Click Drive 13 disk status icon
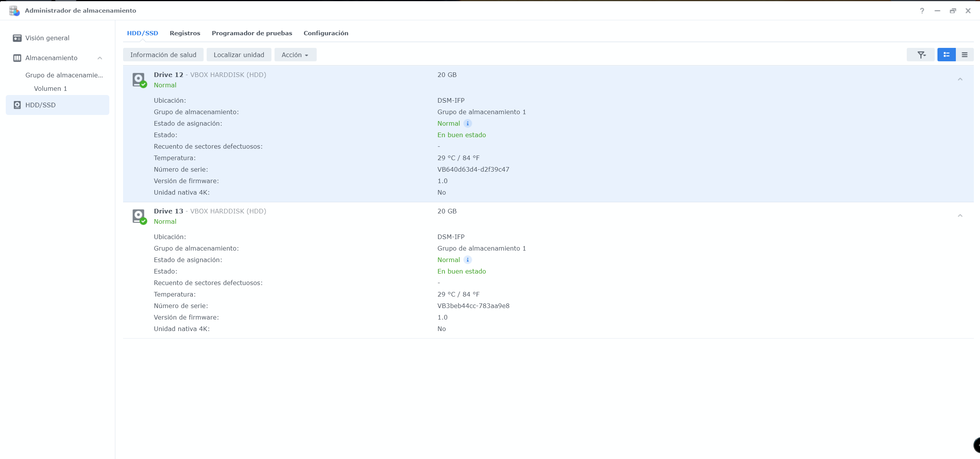This screenshot has height=459, width=980. 139,216
